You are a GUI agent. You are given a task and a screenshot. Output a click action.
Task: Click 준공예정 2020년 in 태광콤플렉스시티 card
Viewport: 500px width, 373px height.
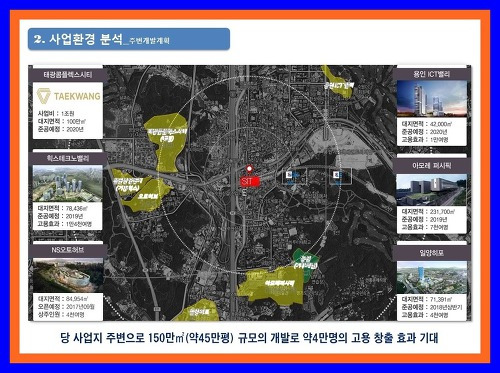[60, 129]
